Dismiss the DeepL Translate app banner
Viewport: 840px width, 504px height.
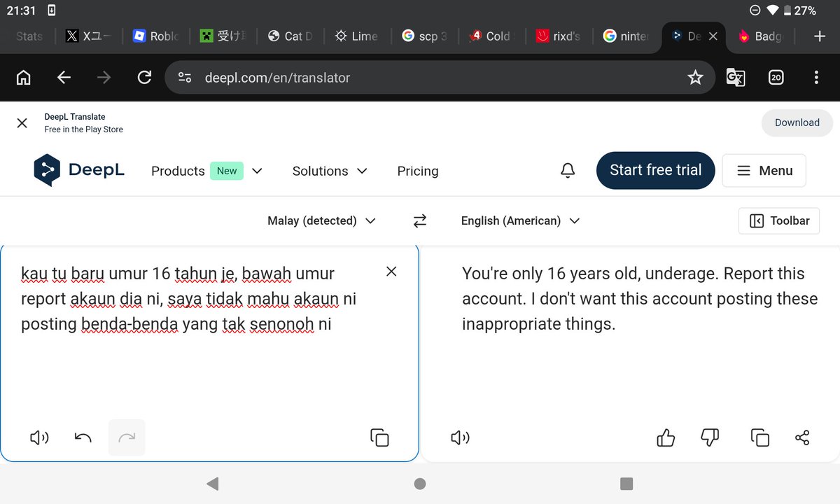[x=22, y=123]
